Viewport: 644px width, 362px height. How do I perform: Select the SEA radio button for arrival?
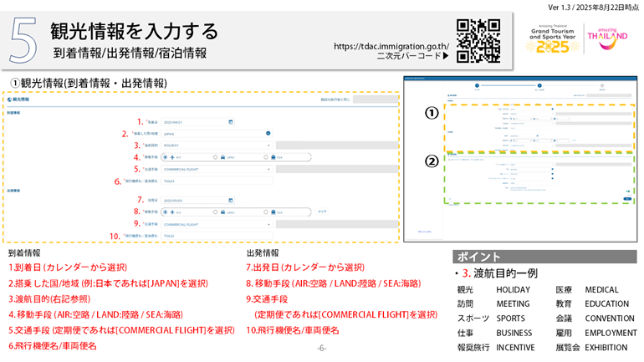coord(266,157)
